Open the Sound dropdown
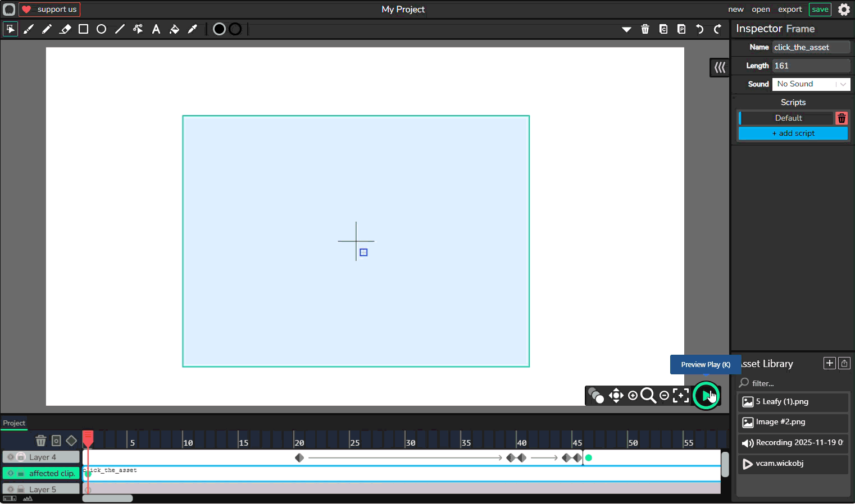This screenshot has height=504, width=855. coord(811,84)
